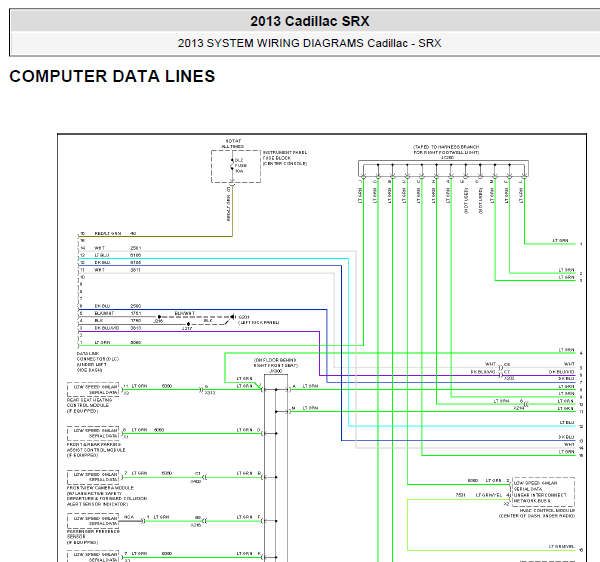This screenshot has height=562, width=600.
Task: Click the 2013 Cadillac SRX title header
Action: 301,20
